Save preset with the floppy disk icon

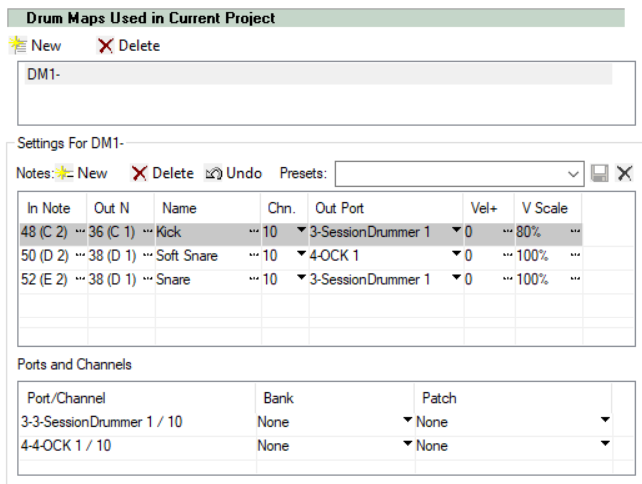point(599,173)
